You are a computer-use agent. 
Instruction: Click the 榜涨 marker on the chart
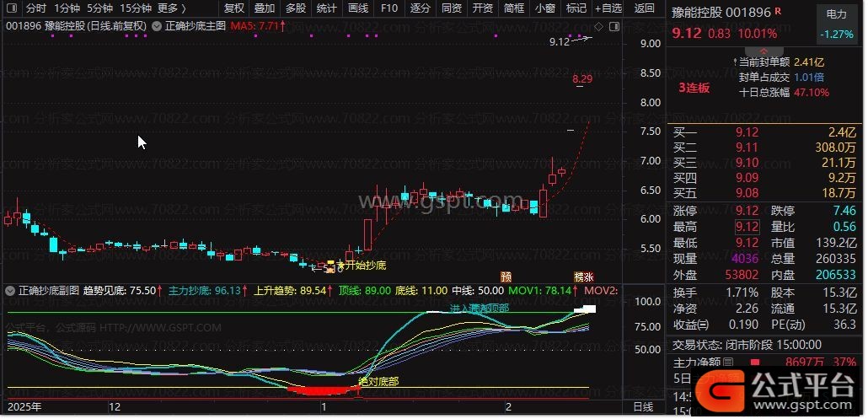point(583,276)
